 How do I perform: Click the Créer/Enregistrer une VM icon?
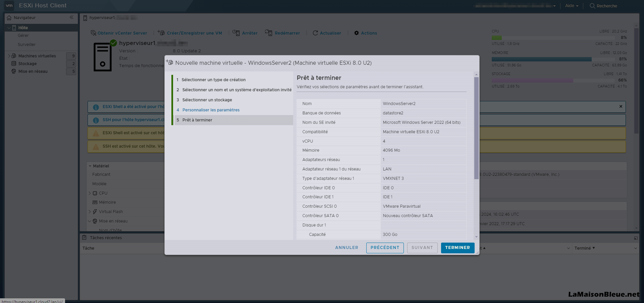161,33
